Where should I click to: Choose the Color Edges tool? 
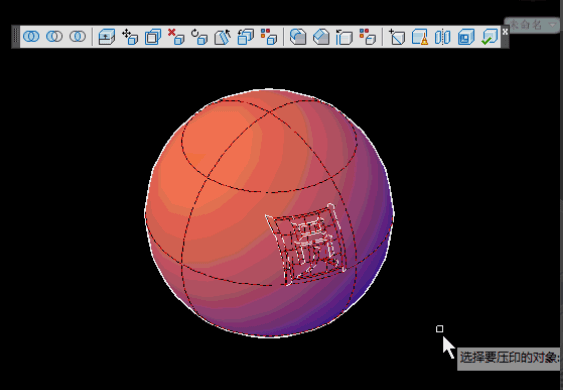(368, 37)
